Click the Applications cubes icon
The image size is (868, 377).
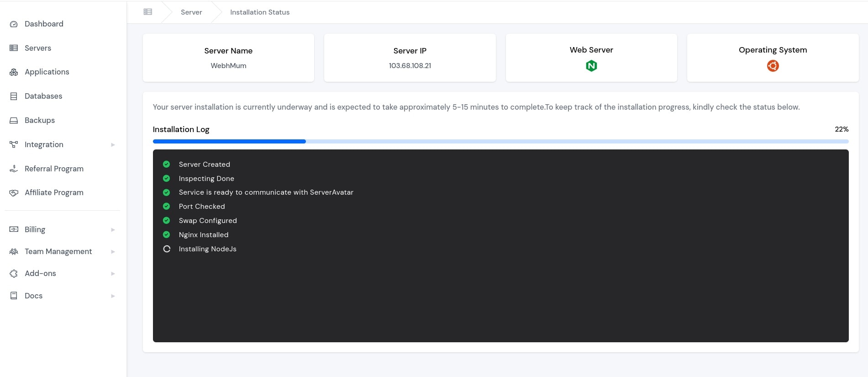(x=14, y=72)
